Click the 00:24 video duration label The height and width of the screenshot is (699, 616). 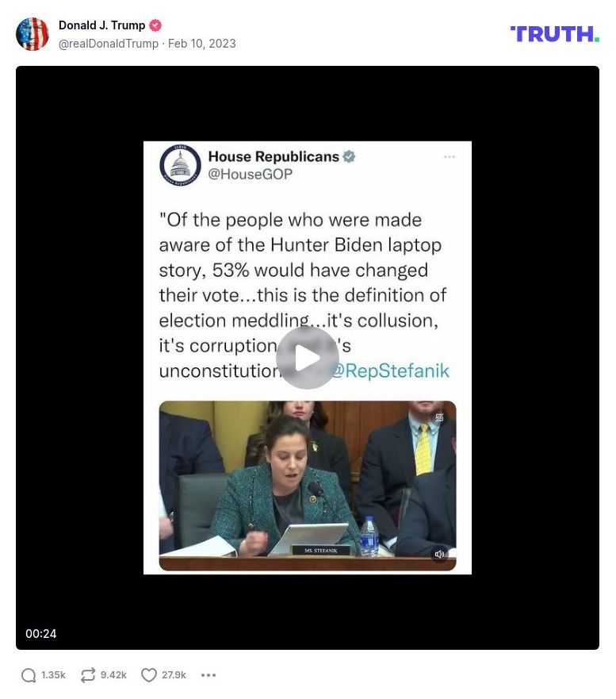tap(41, 633)
